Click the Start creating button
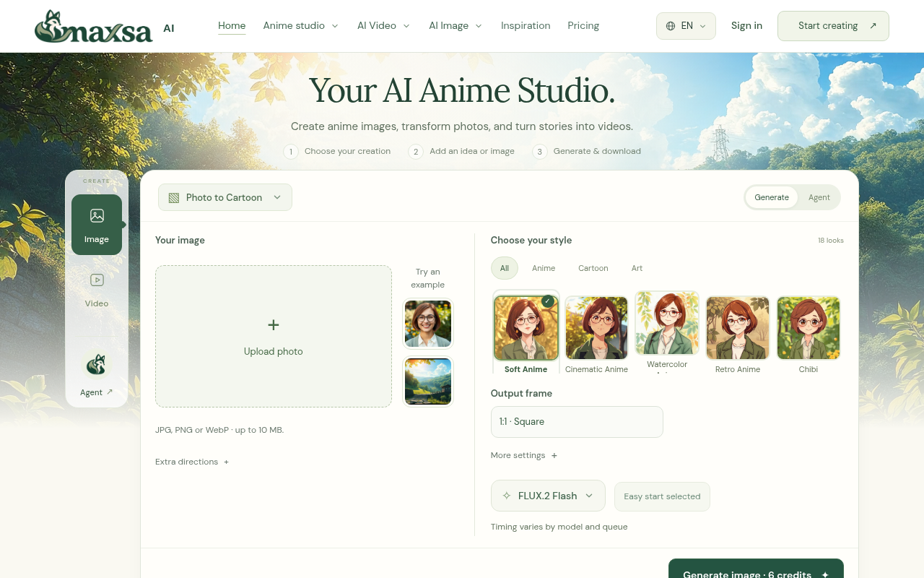Viewport: 924px width, 578px height. (833, 26)
